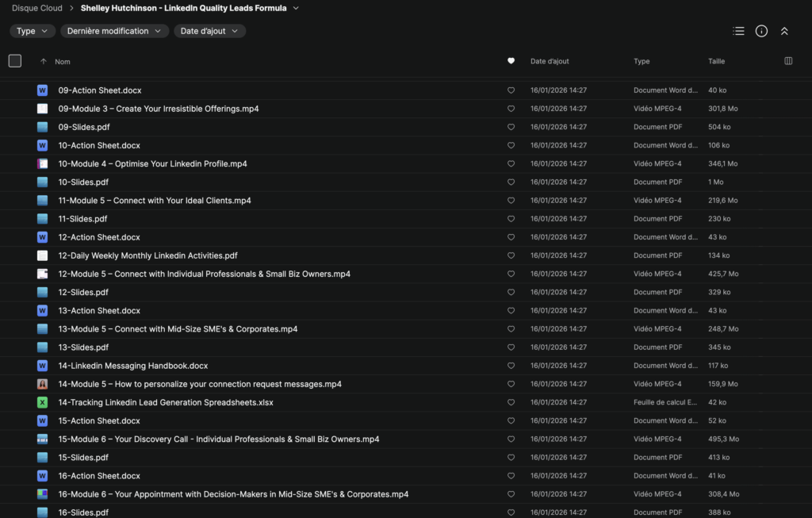Click PDF icon of 10-Slides.pdf
Image resolution: width=812 pixels, height=518 pixels.
[x=43, y=182]
